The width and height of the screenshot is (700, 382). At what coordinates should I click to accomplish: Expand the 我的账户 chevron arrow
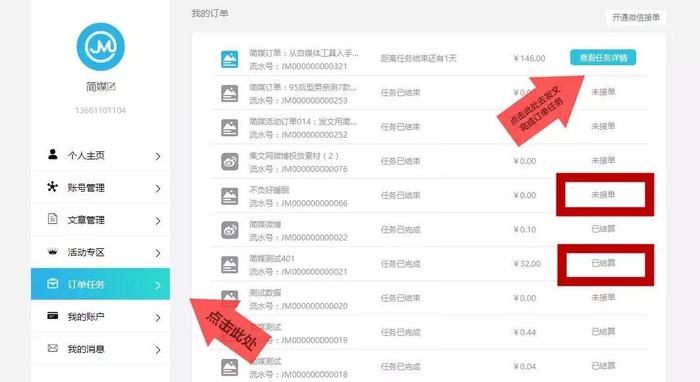pyautogui.click(x=158, y=317)
